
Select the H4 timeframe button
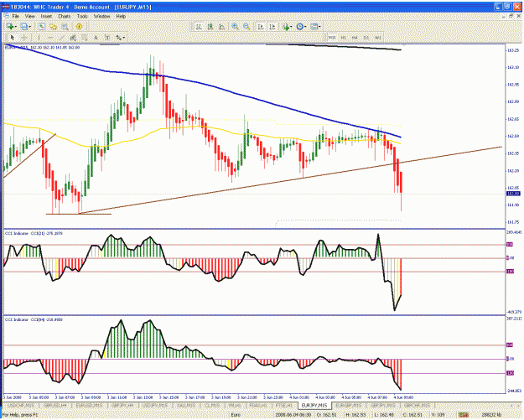(355, 38)
